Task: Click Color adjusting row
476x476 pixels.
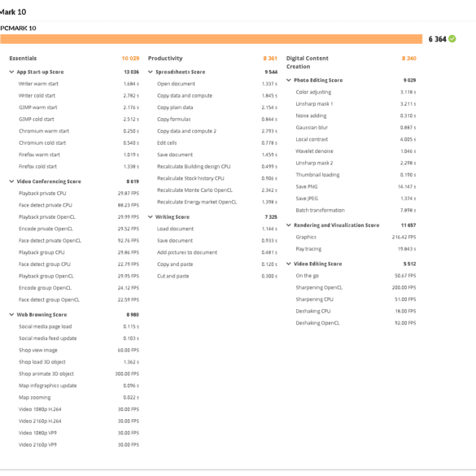Action: [x=356, y=92]
